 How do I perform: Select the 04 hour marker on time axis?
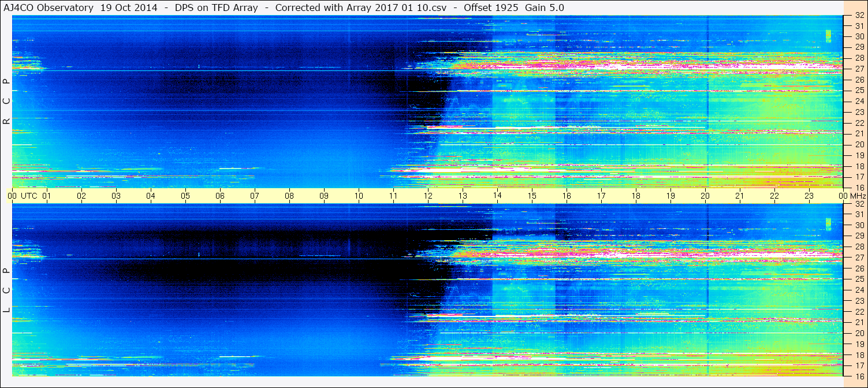[x=151, y=196]
